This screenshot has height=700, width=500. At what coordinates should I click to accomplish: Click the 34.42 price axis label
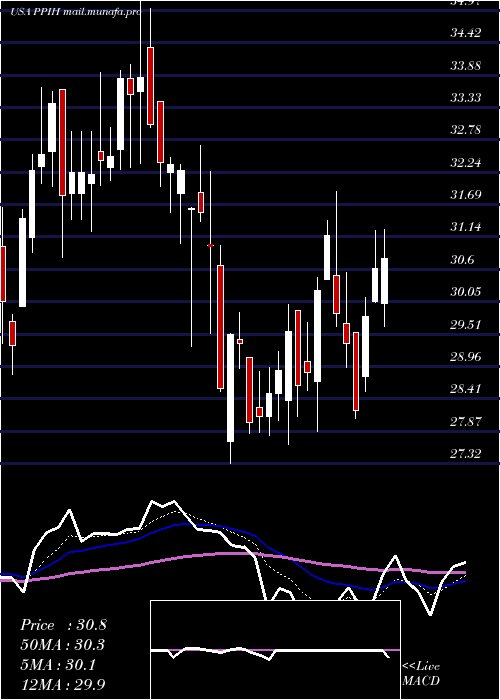pos(466,33)
